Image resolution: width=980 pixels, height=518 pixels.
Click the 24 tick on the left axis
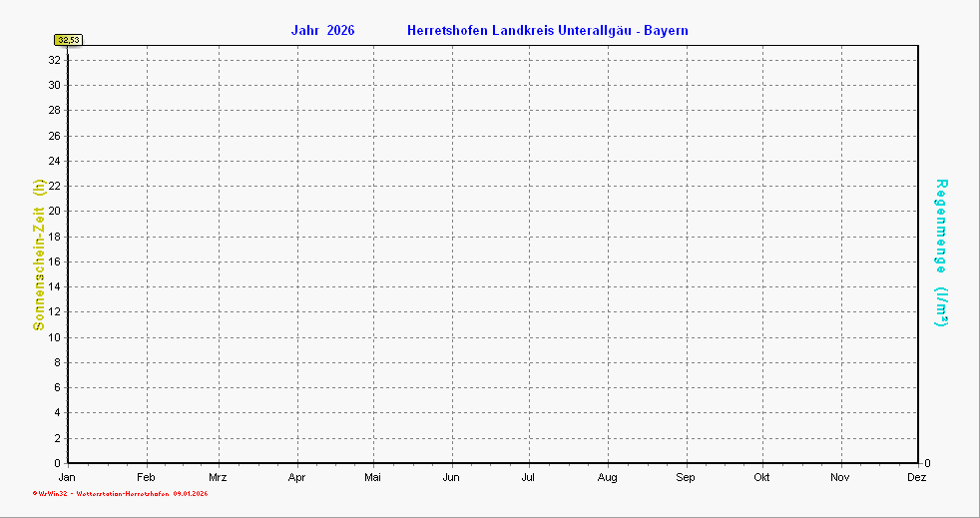click(56, 161)
